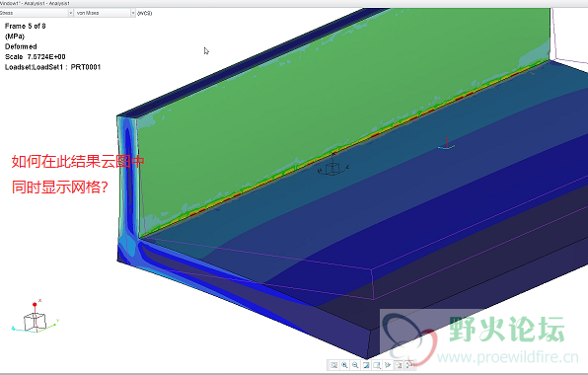Expand the arrow beside the Stress field
588x375 pixels.
tap(70, 13)
